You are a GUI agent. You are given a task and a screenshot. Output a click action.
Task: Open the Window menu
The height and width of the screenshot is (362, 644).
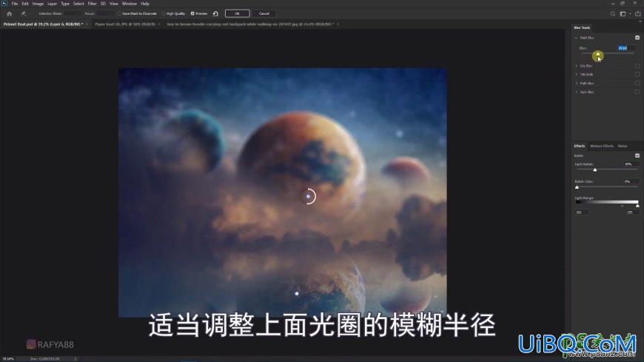point(130,4)
